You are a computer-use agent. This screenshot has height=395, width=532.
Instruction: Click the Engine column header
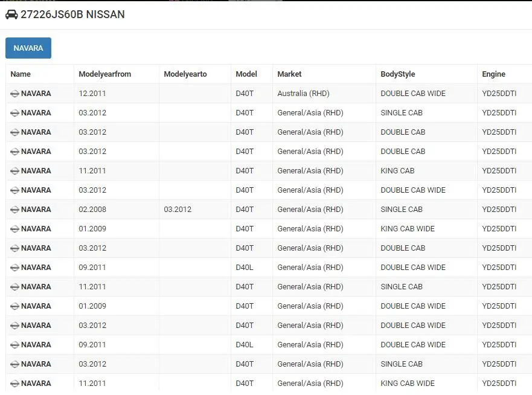coord(493,74)
